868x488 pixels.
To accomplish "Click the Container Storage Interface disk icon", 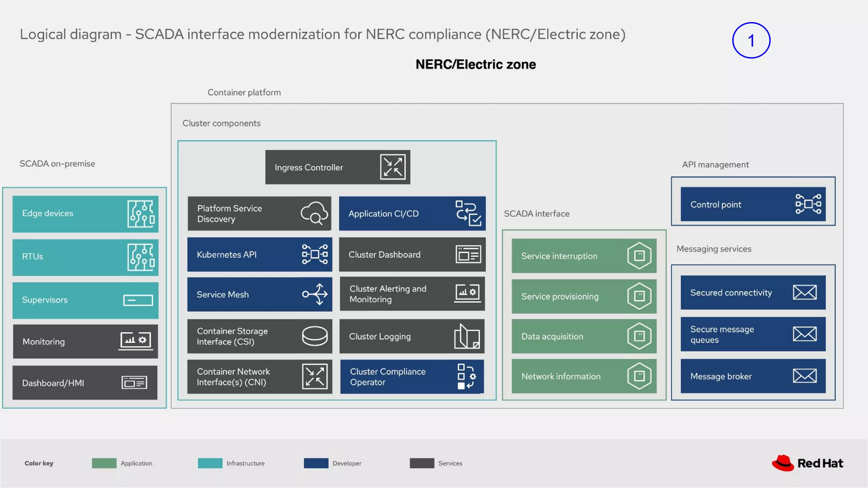I will point(314,336).
